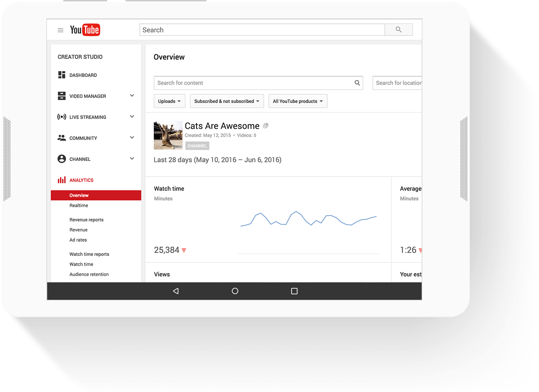The height and width of the screenshot is (392, 539).
Task: Click into the top YouTube Search field
Action: [262, 30]
